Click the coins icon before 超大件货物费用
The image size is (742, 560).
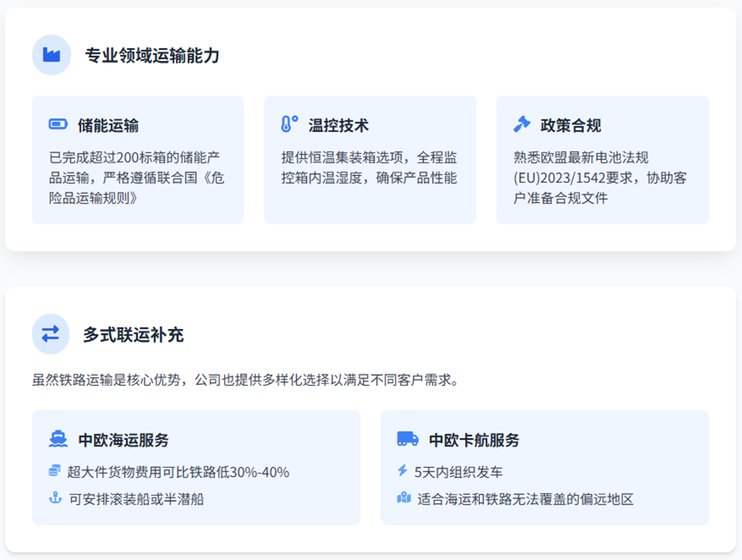pos(55,471)
